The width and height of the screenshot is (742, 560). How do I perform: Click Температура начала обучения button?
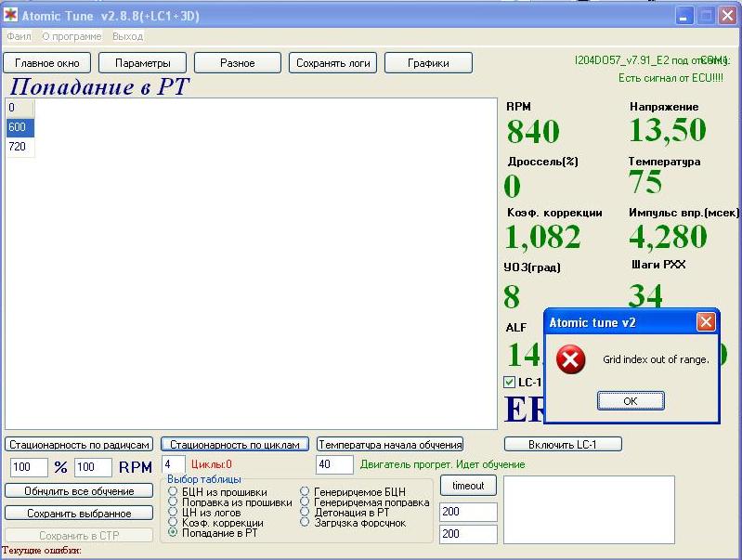pos(390,445)
